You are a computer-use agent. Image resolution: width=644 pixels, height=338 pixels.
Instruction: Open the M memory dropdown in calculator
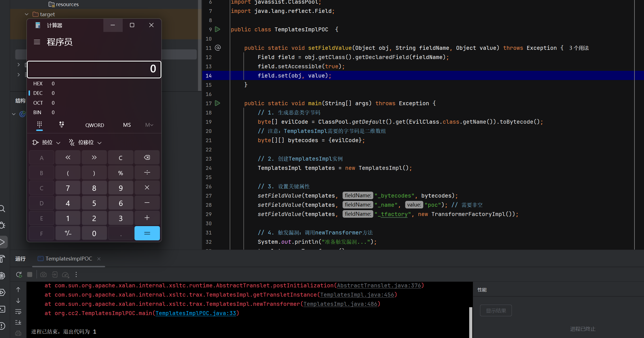(149, 125)
